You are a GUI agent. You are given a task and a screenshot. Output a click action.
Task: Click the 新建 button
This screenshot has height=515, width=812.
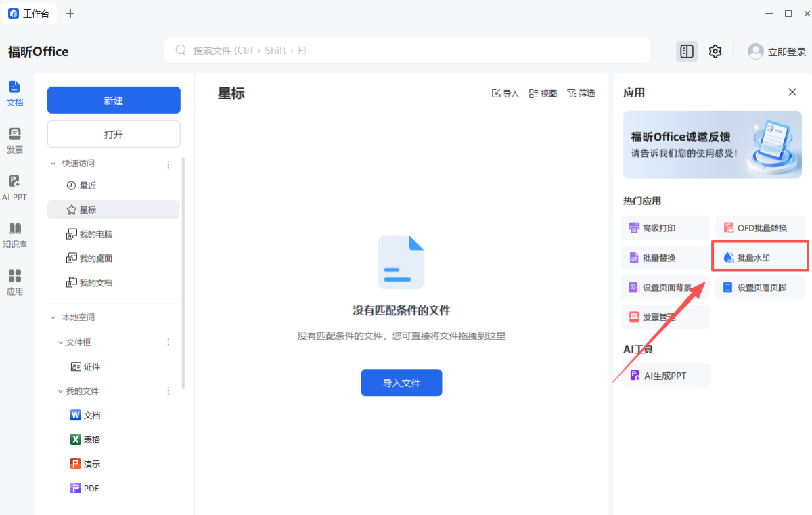click(114, 100)
